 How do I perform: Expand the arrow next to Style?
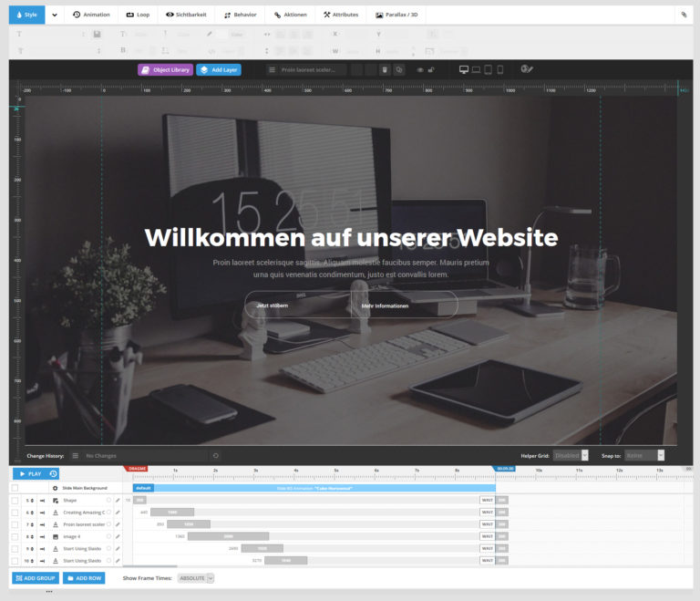[55, 15]
